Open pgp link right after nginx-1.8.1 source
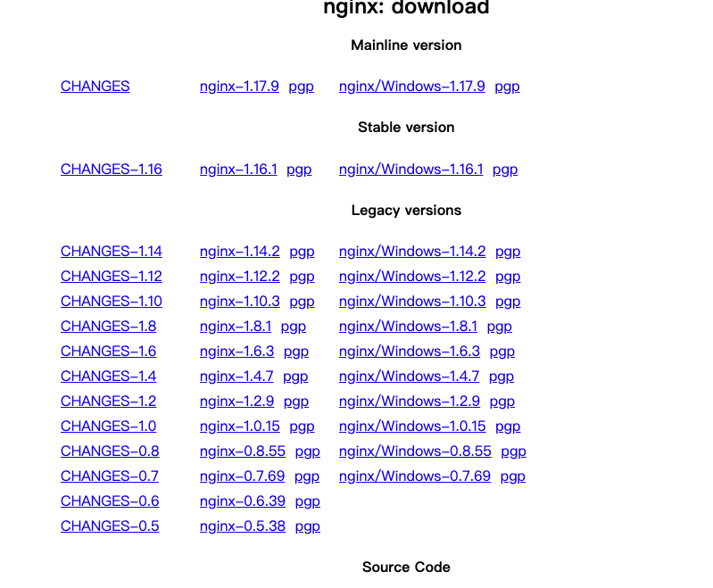 pyautogui.click(x=294, y=327)
